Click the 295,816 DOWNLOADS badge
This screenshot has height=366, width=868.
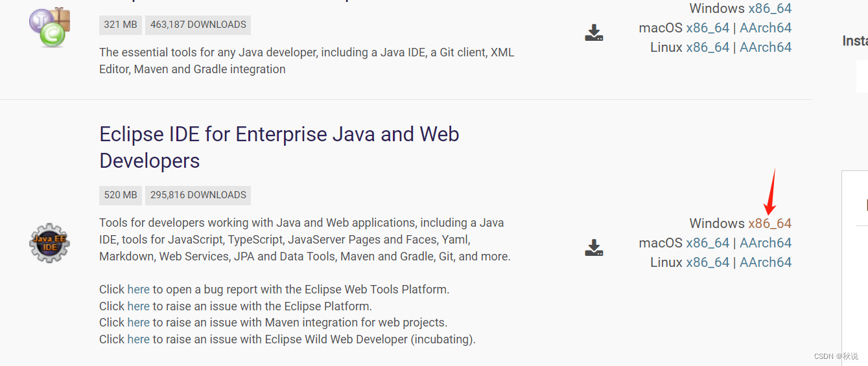(198, 195)
